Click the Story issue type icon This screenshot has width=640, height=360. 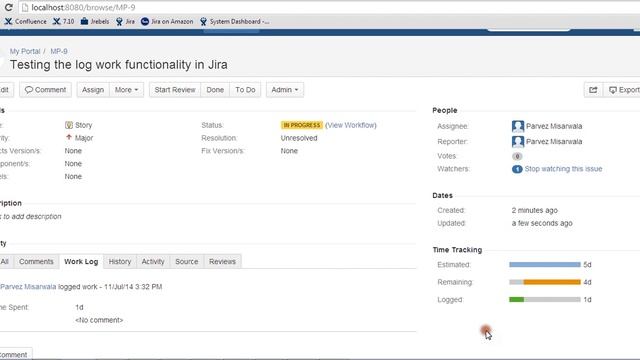69,125
